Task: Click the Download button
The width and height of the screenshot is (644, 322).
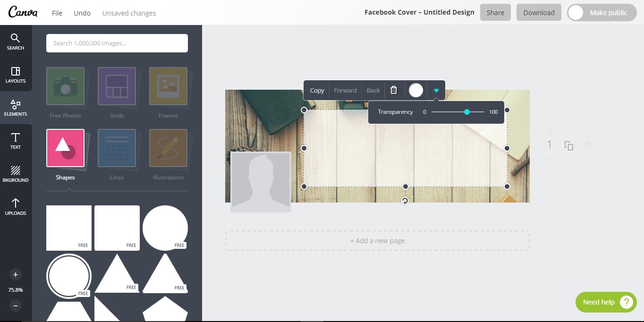Action: 539,13
